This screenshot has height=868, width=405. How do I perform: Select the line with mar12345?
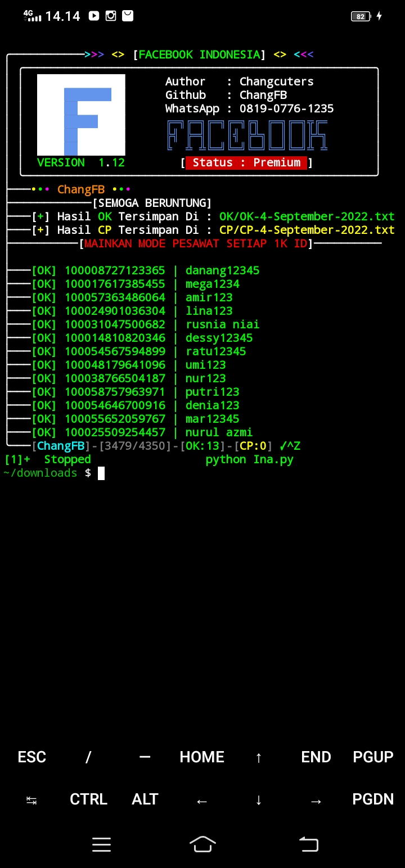tap(135, 419)
